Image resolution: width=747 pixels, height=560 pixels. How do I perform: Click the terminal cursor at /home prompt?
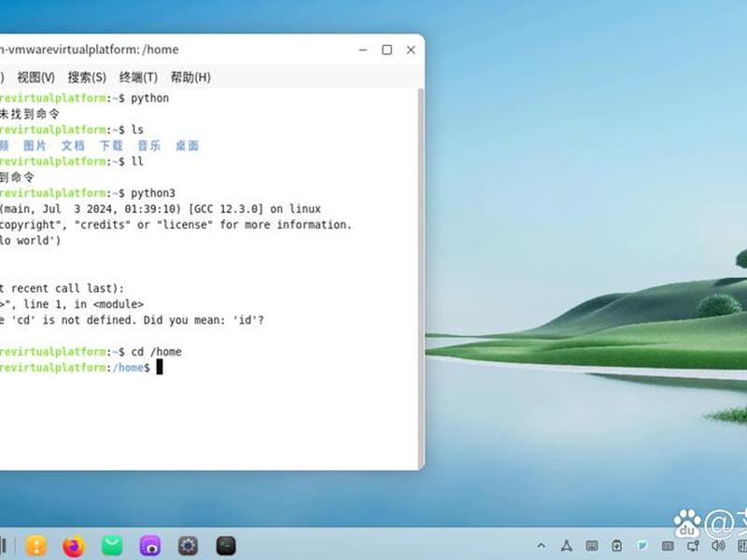click(x=160, y=367)
